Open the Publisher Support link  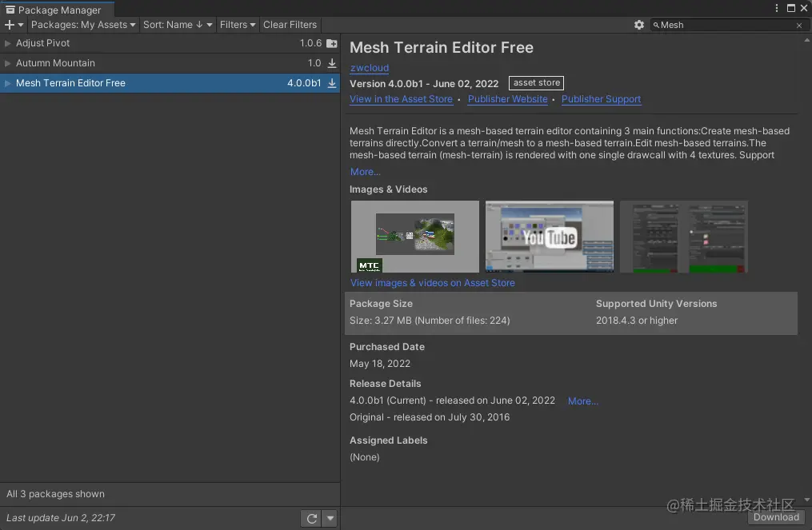click(601, 99)
